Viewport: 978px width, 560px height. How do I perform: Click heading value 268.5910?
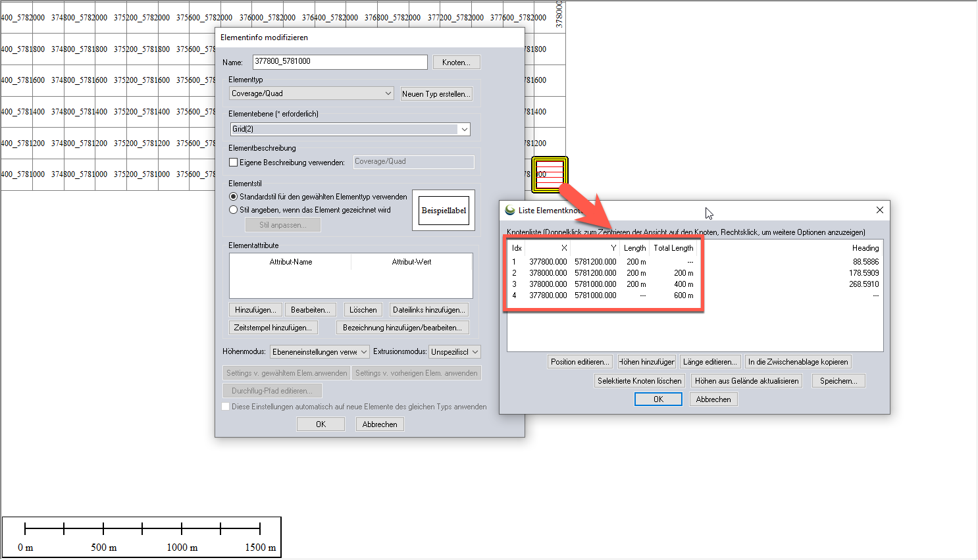coord(864,284)
